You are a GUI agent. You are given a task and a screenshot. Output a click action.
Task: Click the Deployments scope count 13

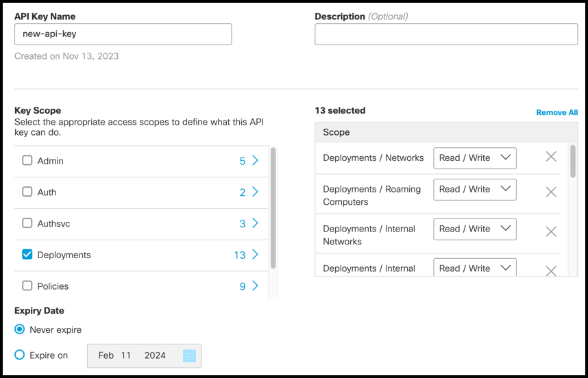[240, 255]
